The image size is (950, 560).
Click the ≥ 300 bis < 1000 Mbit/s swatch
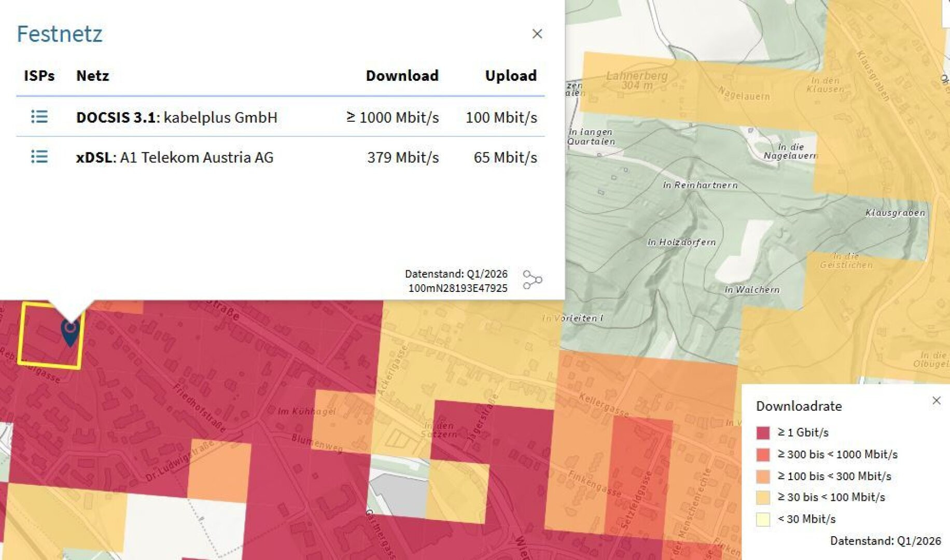click(763, 455)
